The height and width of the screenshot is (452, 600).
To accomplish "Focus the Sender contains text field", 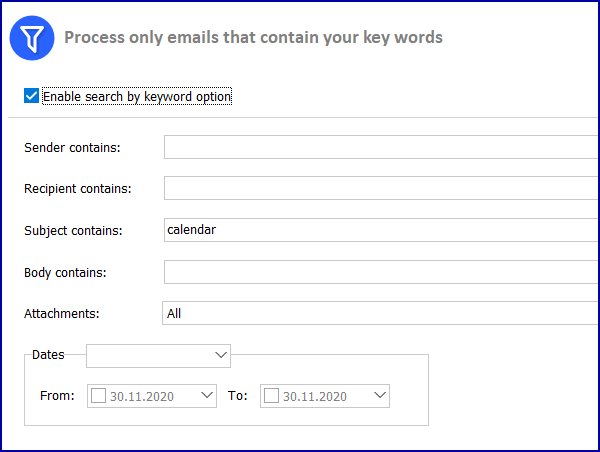I will [x=382, y=147].
